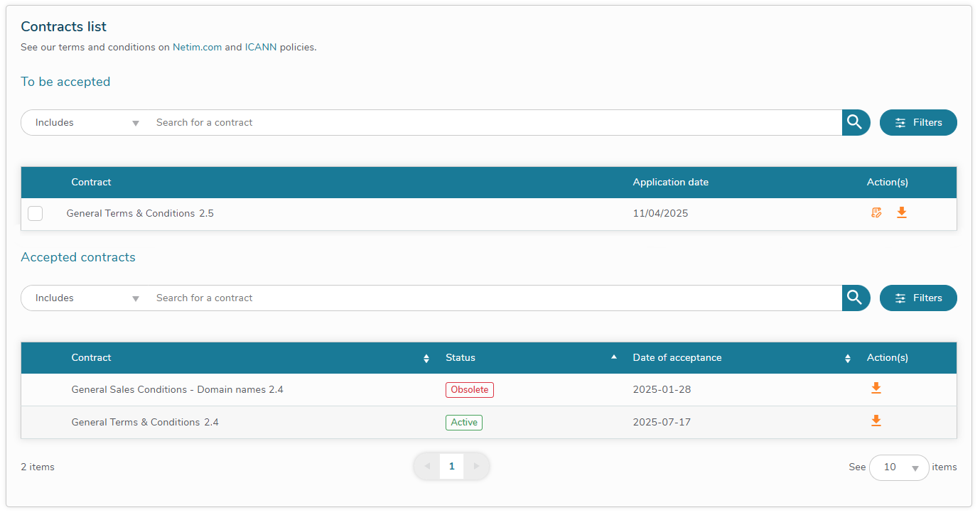Download General Terms & Conditions 2.5 contract
980x515 pixels.
point(902,212)
